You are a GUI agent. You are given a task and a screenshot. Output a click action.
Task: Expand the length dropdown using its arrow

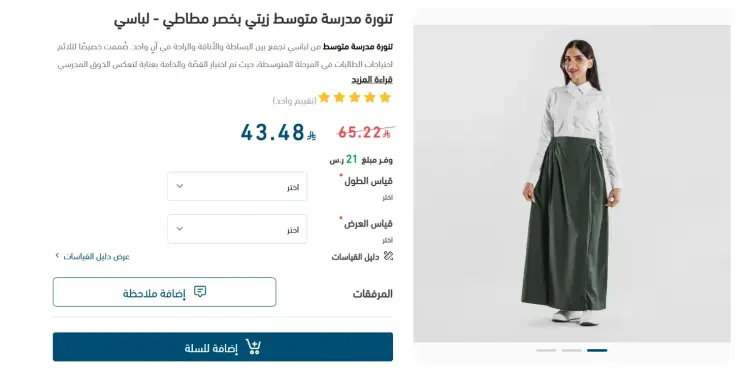180,186
